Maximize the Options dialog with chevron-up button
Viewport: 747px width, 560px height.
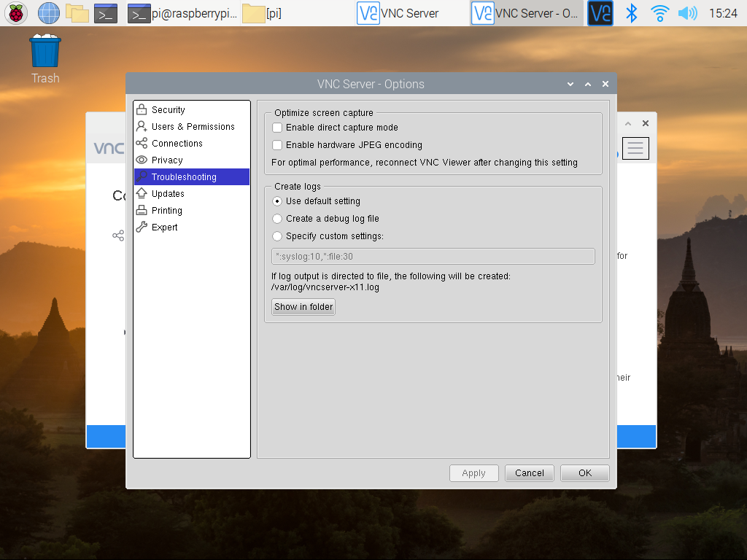tap(588, 85)
